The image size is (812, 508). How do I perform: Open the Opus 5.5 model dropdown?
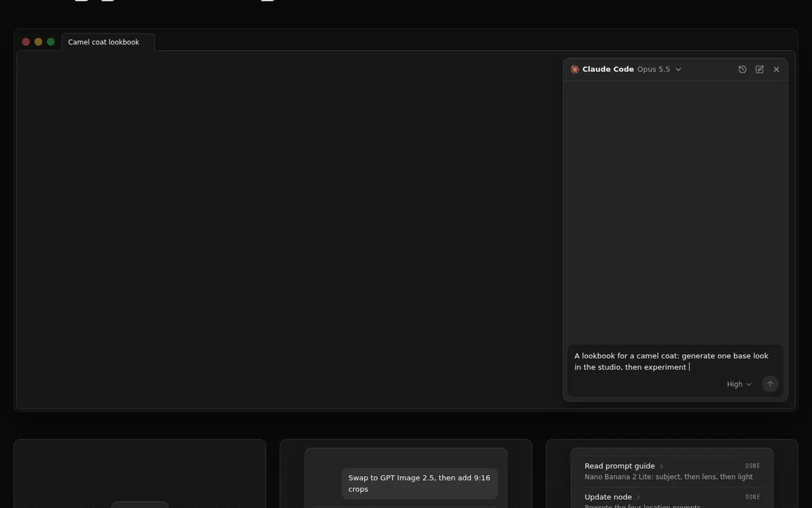[659, 69]
